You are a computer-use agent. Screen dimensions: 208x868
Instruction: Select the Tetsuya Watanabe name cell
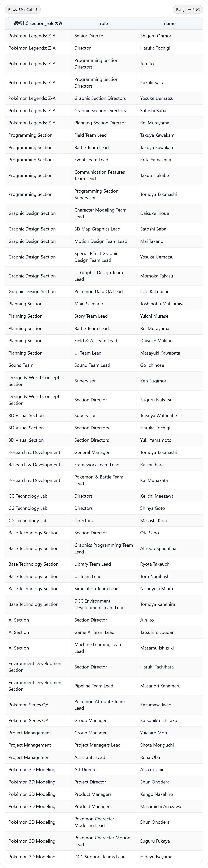[x=170, y=416]
